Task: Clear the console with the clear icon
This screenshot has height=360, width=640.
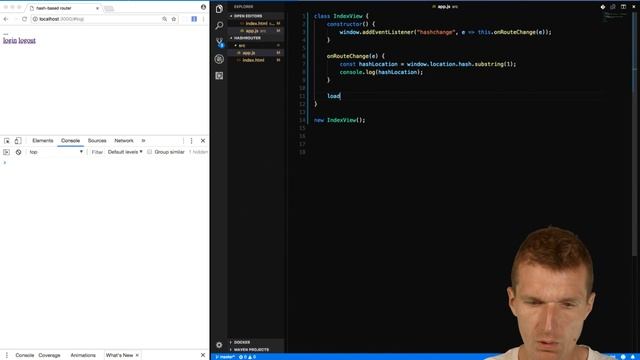Action: tap(18, 152)
